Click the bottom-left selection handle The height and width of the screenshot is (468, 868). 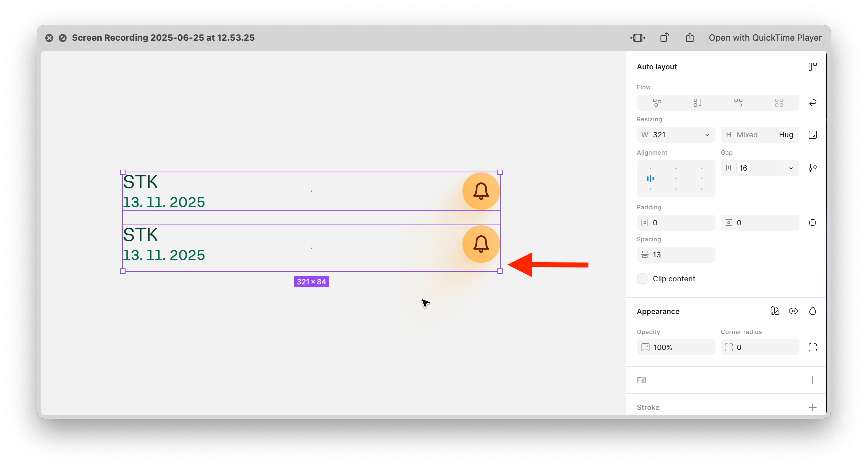[x=123, y=271]
